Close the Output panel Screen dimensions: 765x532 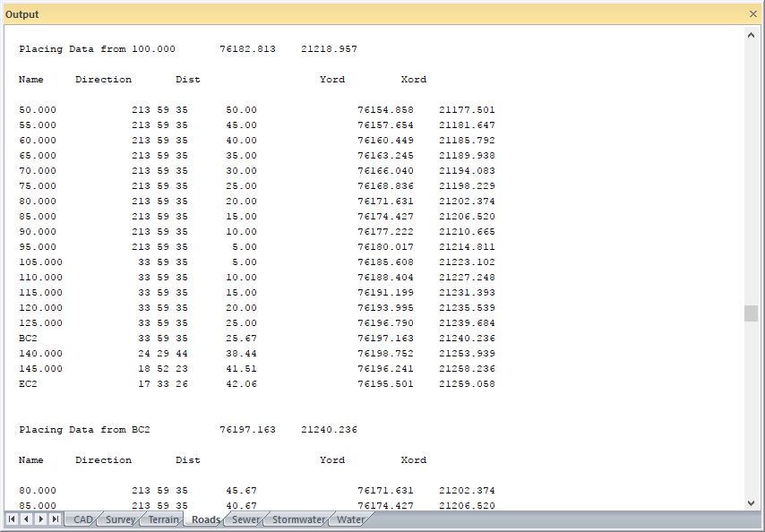point(752,14)
